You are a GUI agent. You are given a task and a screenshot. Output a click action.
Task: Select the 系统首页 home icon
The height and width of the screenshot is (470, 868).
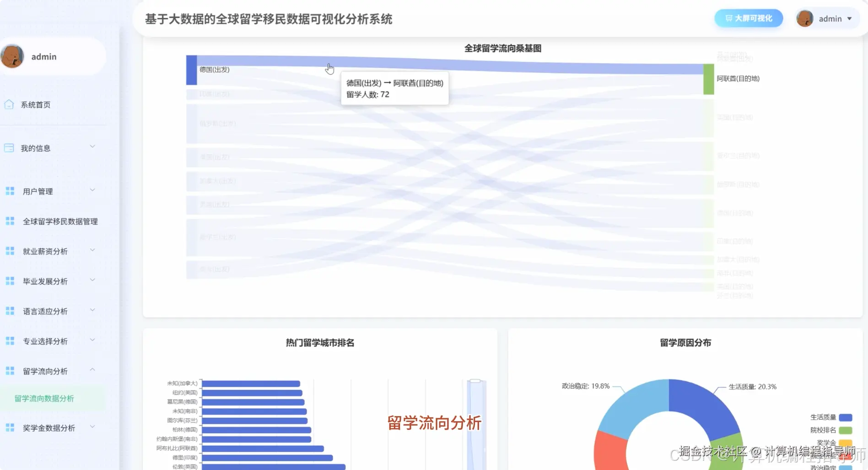click(x=10, y=104)
